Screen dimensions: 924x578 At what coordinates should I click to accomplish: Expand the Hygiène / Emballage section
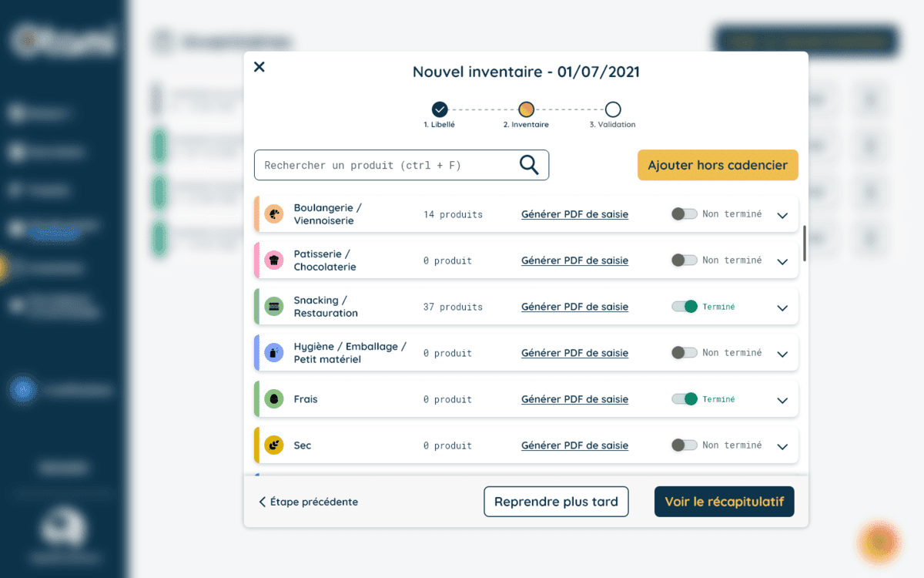782,353
